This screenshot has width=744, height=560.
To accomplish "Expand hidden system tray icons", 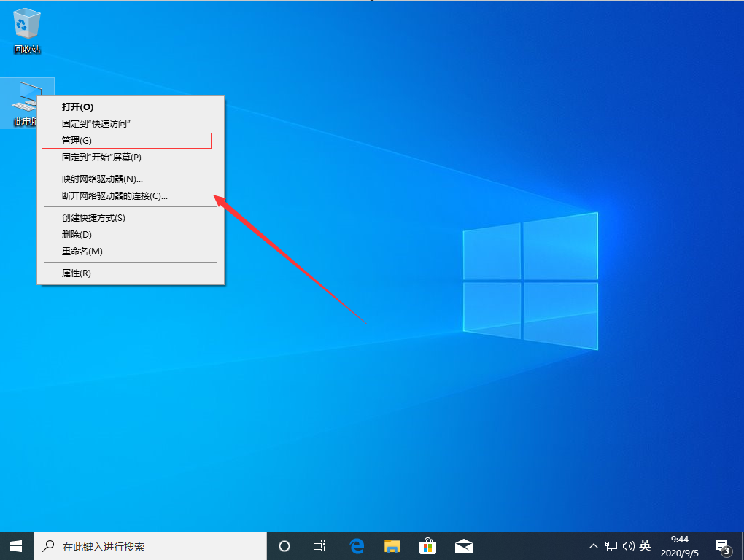I will (593, 545).
